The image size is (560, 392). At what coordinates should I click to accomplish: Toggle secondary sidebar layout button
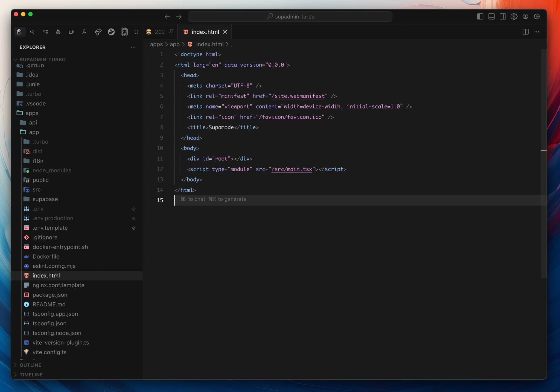(x=503, y=16)
